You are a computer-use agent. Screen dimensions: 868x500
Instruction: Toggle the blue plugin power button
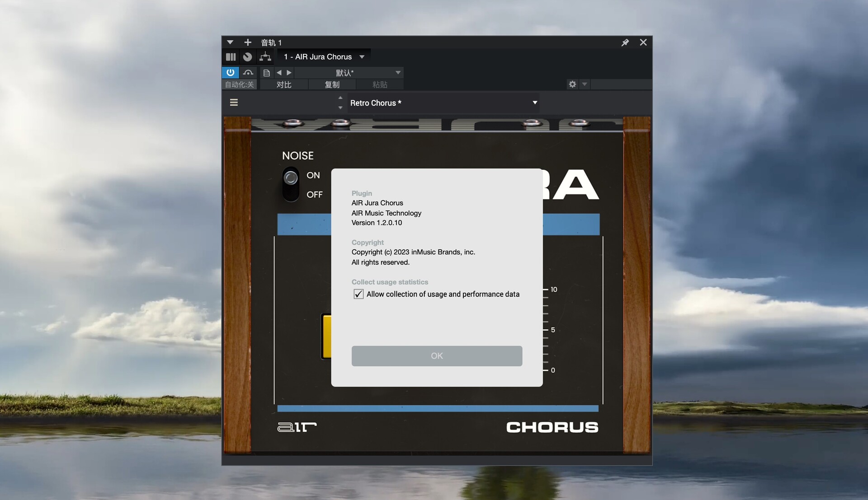click(x=230, y=73)
